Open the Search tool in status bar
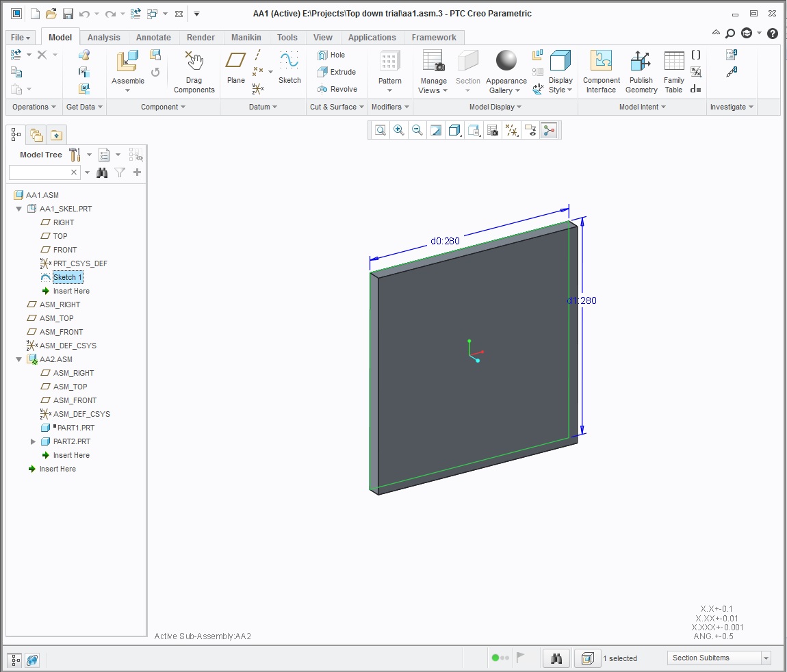 (556, 658)
